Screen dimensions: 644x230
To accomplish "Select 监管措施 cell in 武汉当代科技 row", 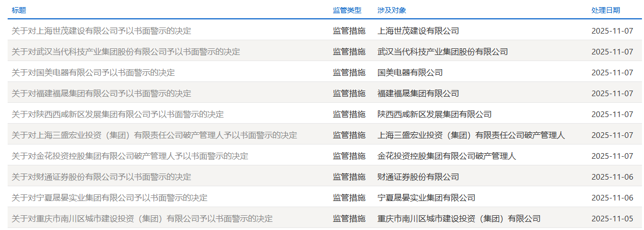I will click(x=349, y=51).
